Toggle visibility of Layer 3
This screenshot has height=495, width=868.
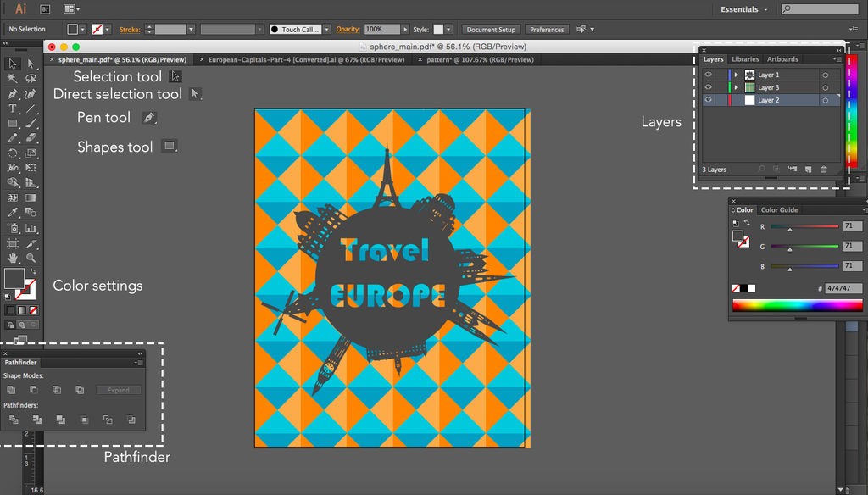point(709,87)
